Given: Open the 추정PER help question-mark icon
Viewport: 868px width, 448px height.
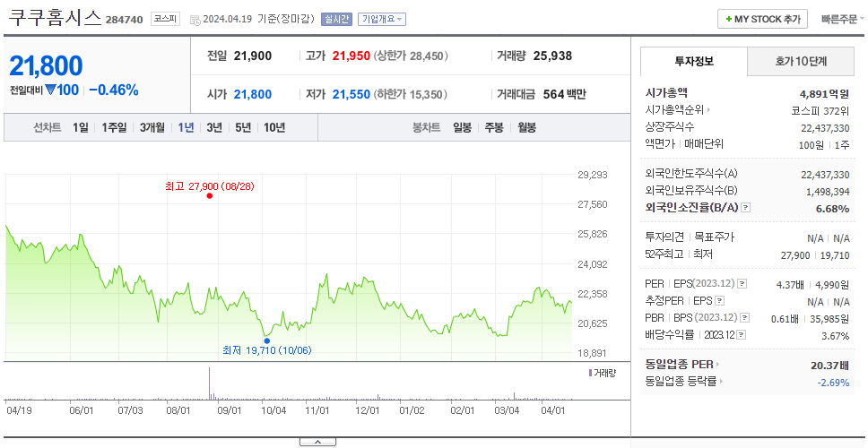Looking at the screenshot, I should tap(719, 301).
